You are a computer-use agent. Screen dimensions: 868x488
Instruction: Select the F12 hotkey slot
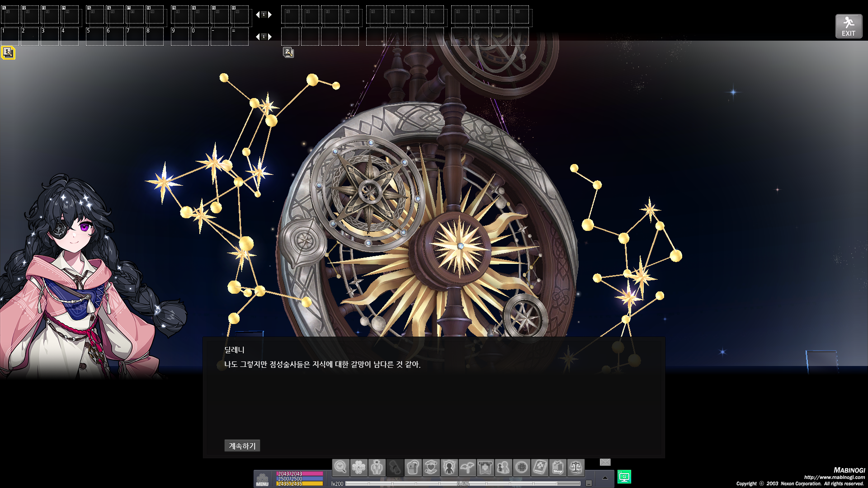point(240,14)
